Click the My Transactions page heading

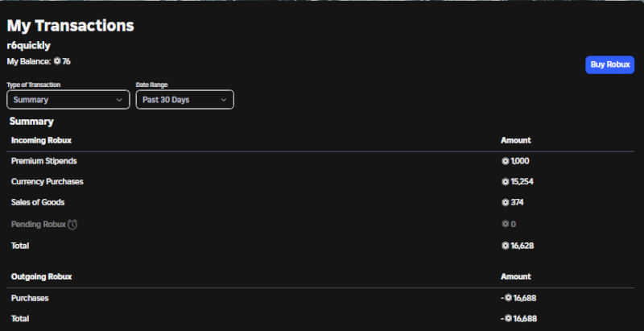tap(70, 26)
